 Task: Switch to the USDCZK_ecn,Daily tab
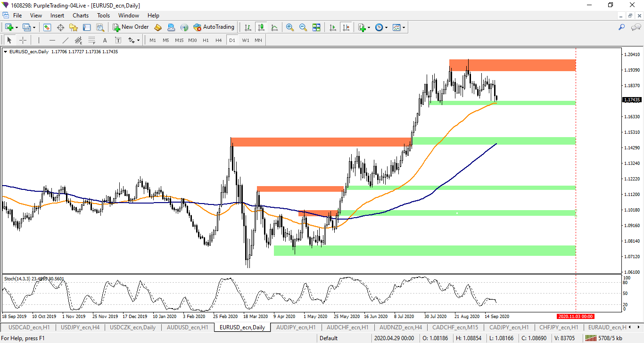133,327
